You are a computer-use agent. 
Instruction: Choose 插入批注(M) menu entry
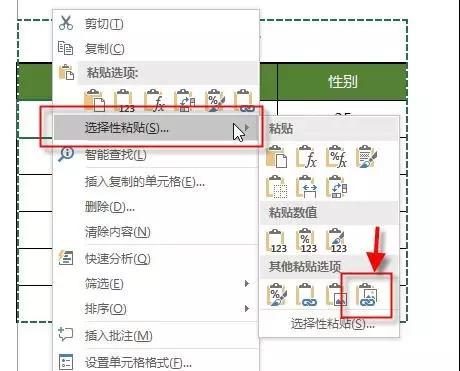pos(156,335)
